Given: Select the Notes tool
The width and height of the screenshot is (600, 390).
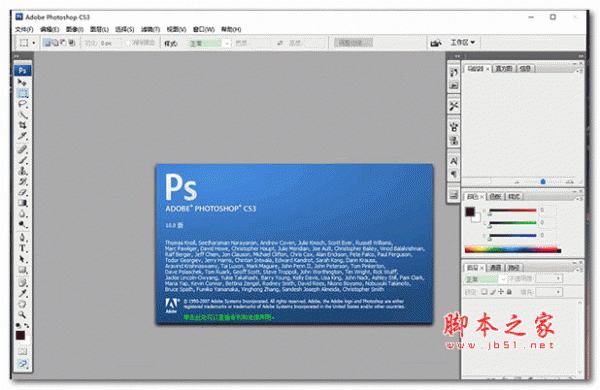Looking at the screenshot, I should pos(22,283).
